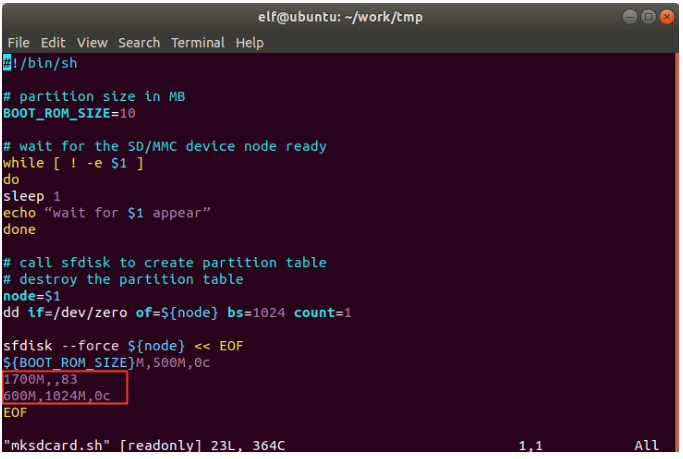
Task: Place cursor on the sleep 1 line
Action: pyautogui.click(x=32, y=196)
